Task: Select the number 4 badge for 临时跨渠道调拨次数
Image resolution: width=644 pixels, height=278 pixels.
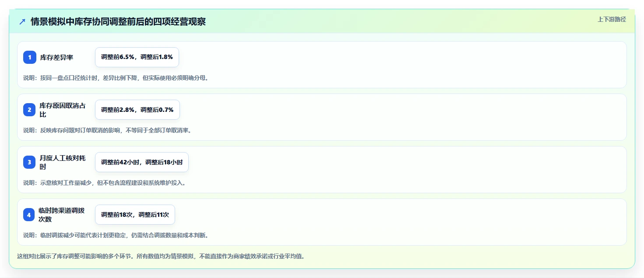Action: [30, 215]
